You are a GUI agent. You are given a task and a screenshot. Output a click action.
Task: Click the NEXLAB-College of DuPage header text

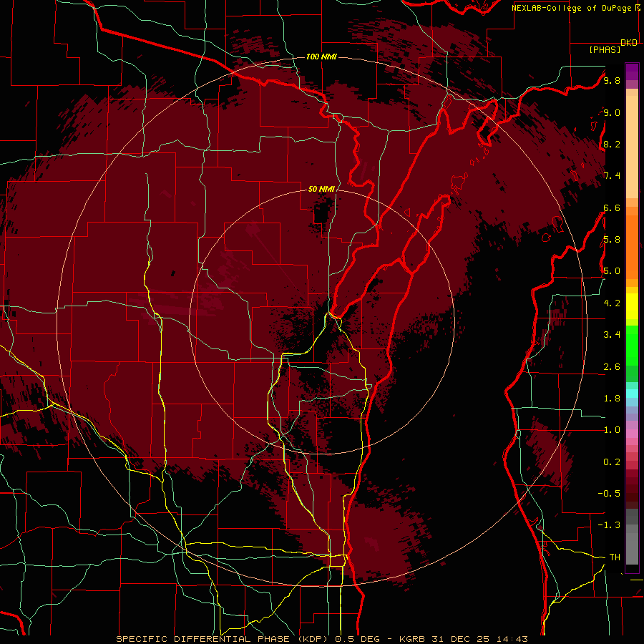tap(571, 8)
